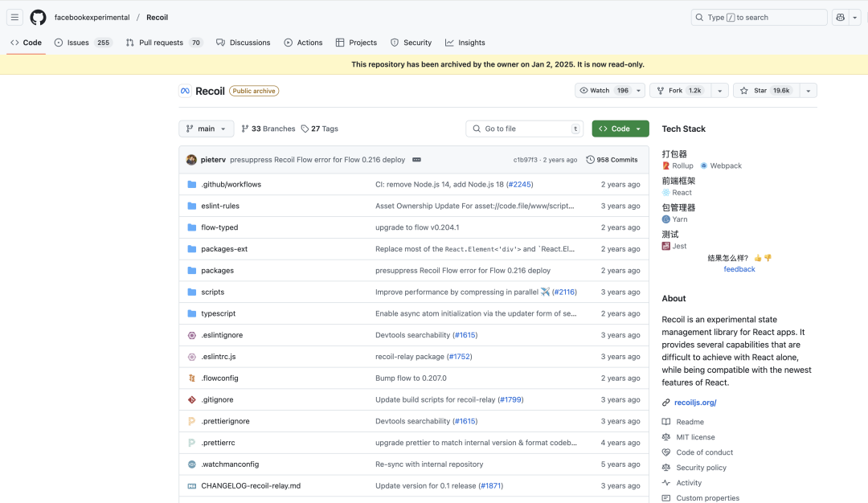
Task: Switch to the Code tab
Action: click(x=26, y=43)
